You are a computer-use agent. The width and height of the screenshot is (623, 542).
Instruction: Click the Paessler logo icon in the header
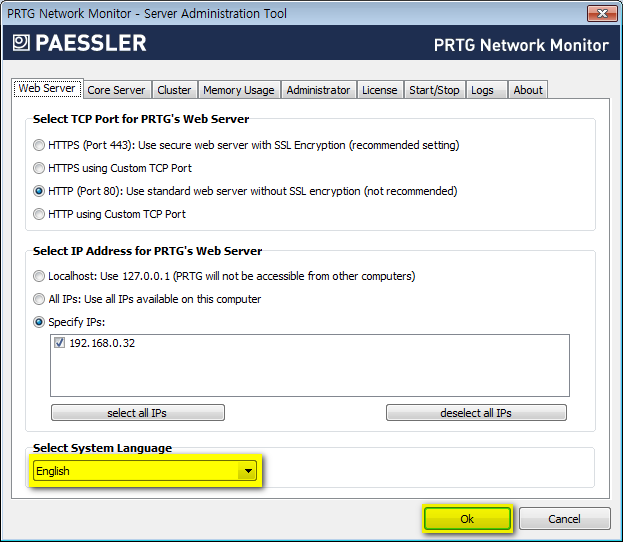[21, 43]
